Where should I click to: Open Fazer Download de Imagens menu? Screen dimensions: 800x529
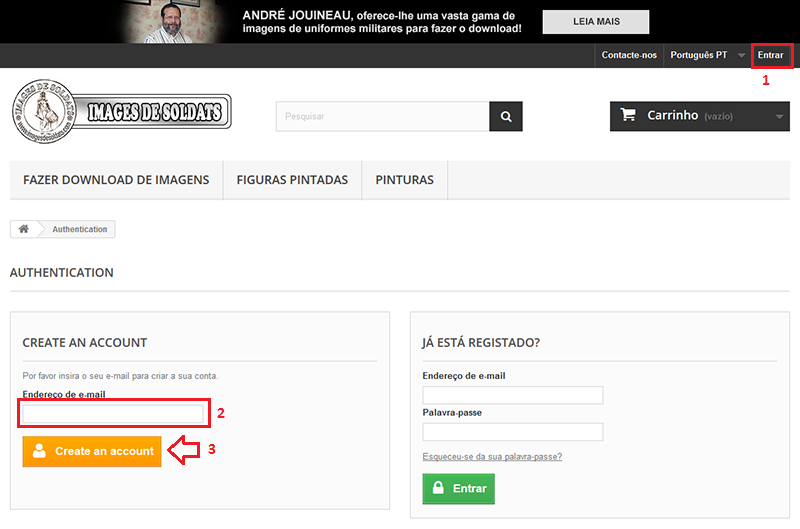116,180
